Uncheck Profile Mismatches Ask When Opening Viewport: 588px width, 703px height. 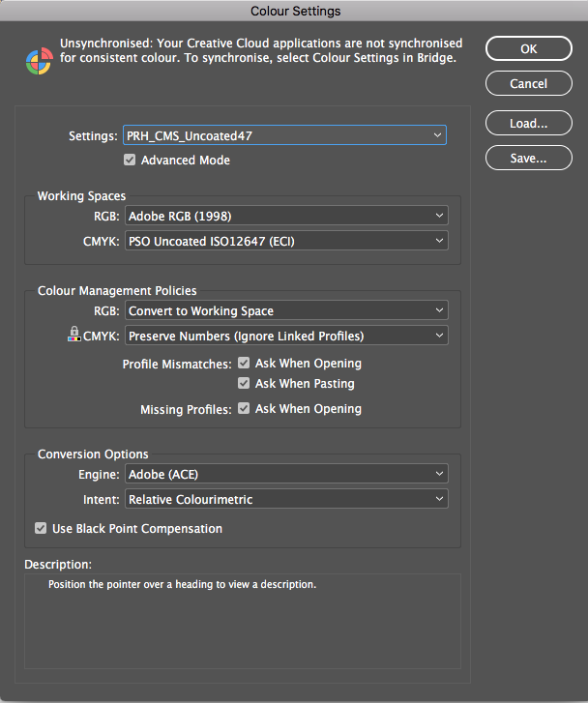tap(244, 364)
